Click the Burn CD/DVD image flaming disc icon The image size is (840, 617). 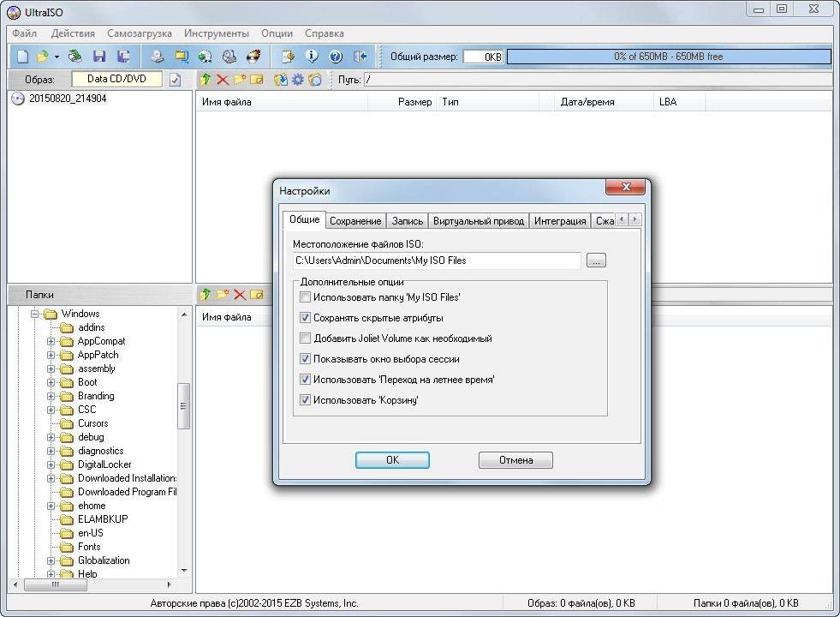pos(253,57)
